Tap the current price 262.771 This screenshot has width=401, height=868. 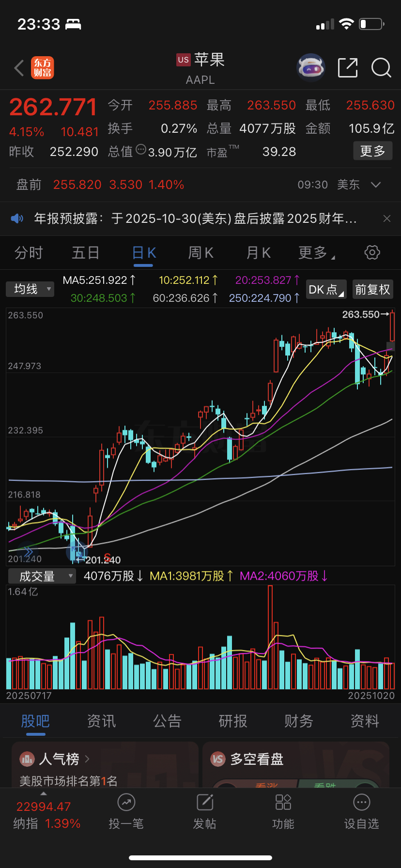click(x=53, y=107)
